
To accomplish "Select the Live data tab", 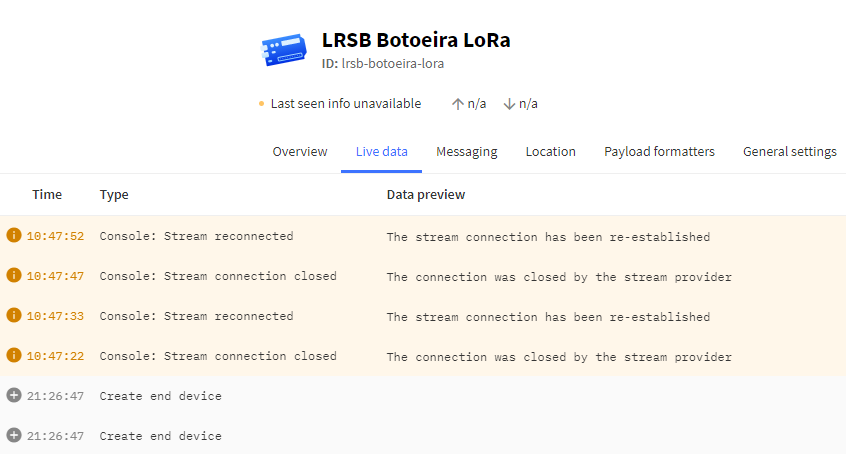I will click(381, 152).
